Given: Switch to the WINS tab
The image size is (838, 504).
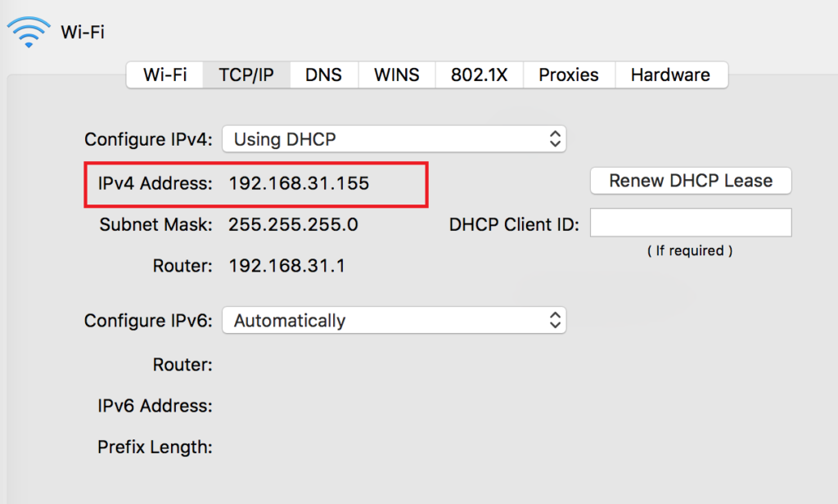Looking at the screenshot, I should 397,74.
